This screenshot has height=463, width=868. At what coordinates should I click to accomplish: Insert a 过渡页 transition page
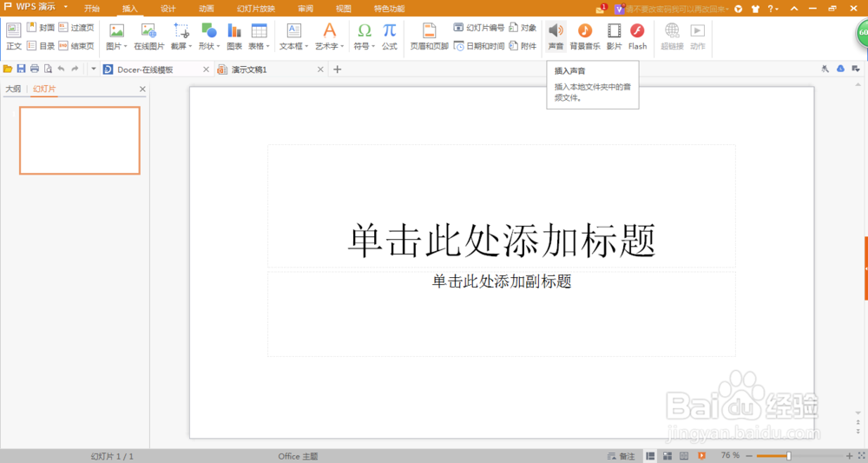(x=76, y=27)
